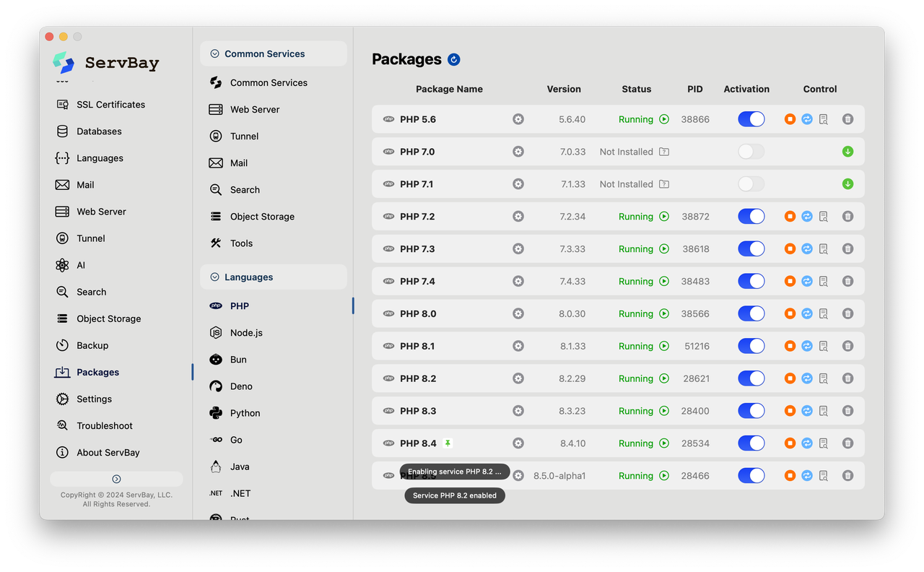Click the running play icon for PHP 5.6
Screen dimensions: 924x572
tap(664, 119)
